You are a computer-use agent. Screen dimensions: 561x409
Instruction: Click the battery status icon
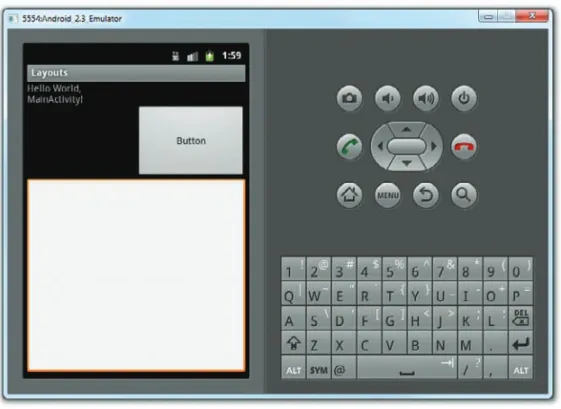[x=210, y=56]
